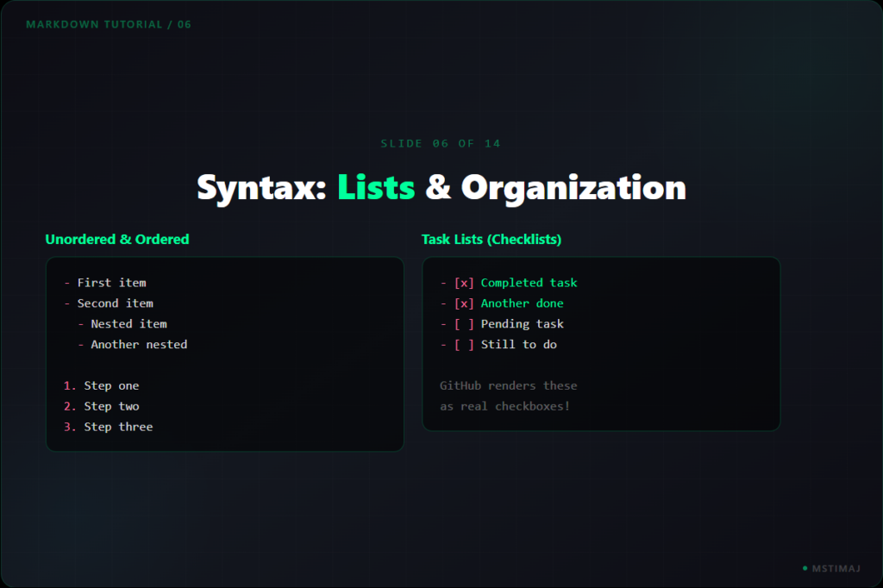
Task: Click the 'Task Lists (Checklists)' heading
Action: 491,240
